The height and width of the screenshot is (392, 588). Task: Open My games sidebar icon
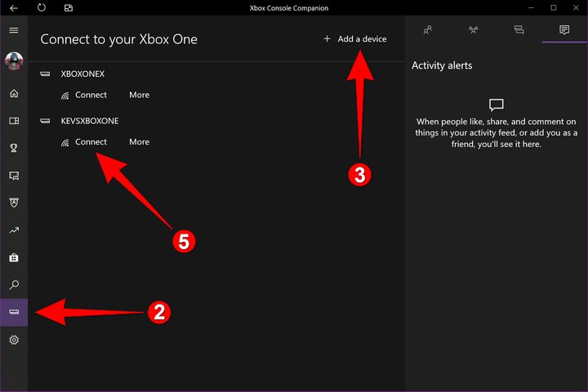pos(14,121)
